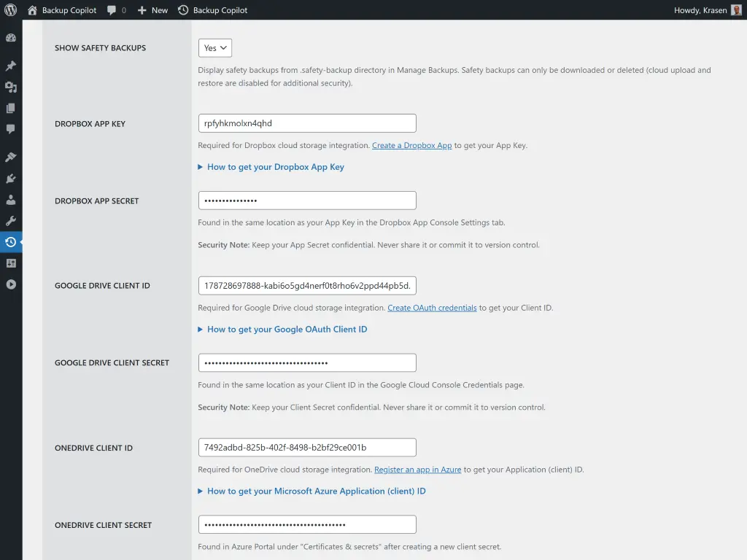This screenshot has height=560, width=747.
Task: Expand 'How to get your Google OAuth Client ID'
Action: (287, 329)
